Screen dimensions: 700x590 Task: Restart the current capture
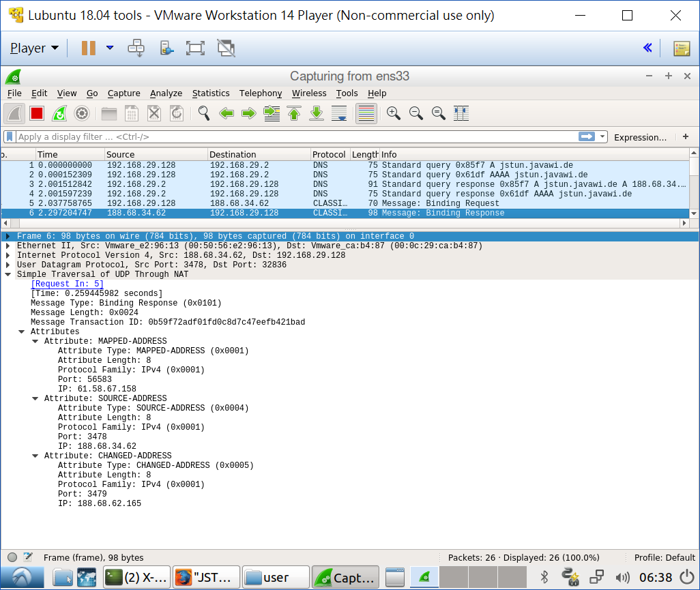coord(59,113)
